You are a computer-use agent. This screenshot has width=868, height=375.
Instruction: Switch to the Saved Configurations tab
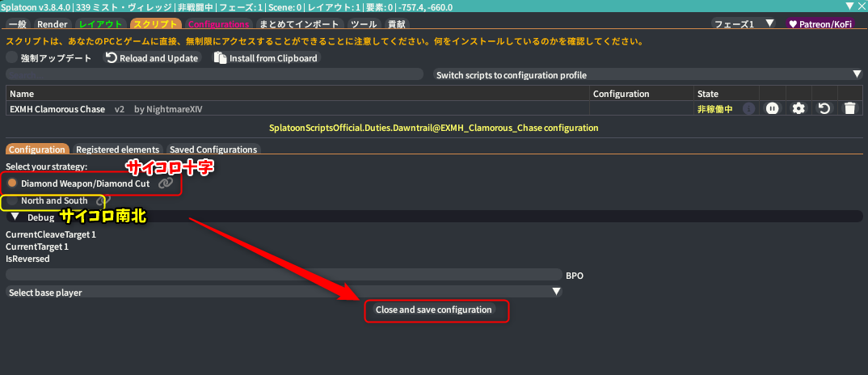tap(213, 150)
